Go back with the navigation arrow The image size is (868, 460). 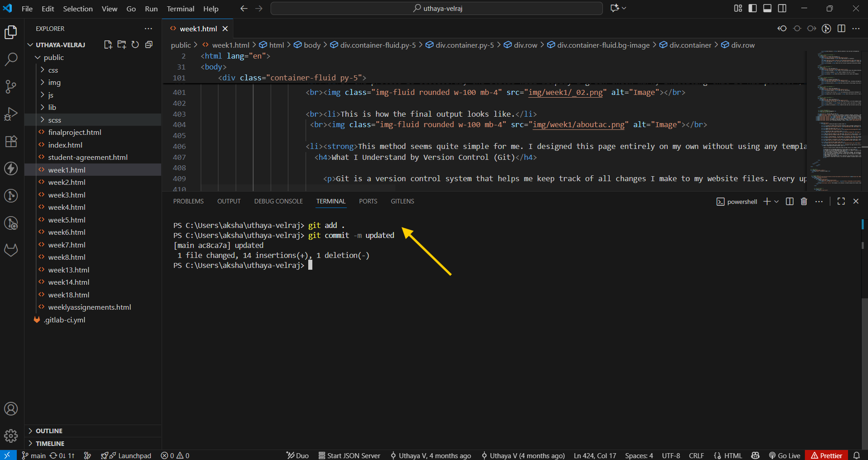pos(244,8)
